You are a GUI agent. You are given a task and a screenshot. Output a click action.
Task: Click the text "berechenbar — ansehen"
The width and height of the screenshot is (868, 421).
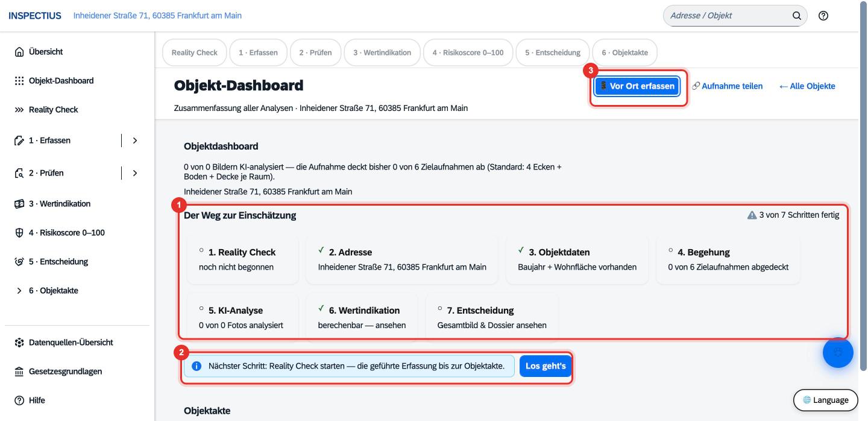click(x=362, y=325)
